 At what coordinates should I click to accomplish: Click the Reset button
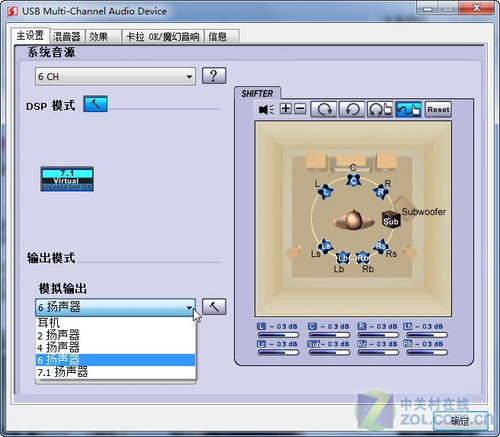pyautogui.click(x=438, y=109)
